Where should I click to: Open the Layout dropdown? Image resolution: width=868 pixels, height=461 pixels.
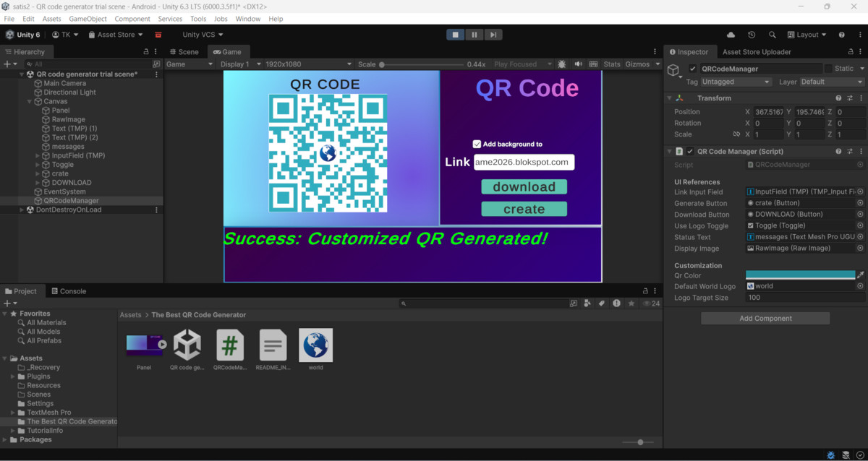click(x=808, y=35)
